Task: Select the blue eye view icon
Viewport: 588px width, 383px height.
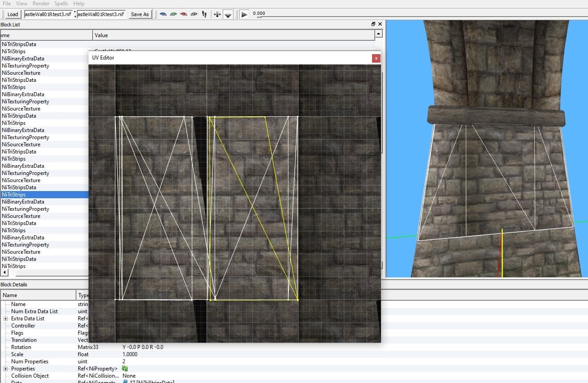Action: (x=163, y=14)
